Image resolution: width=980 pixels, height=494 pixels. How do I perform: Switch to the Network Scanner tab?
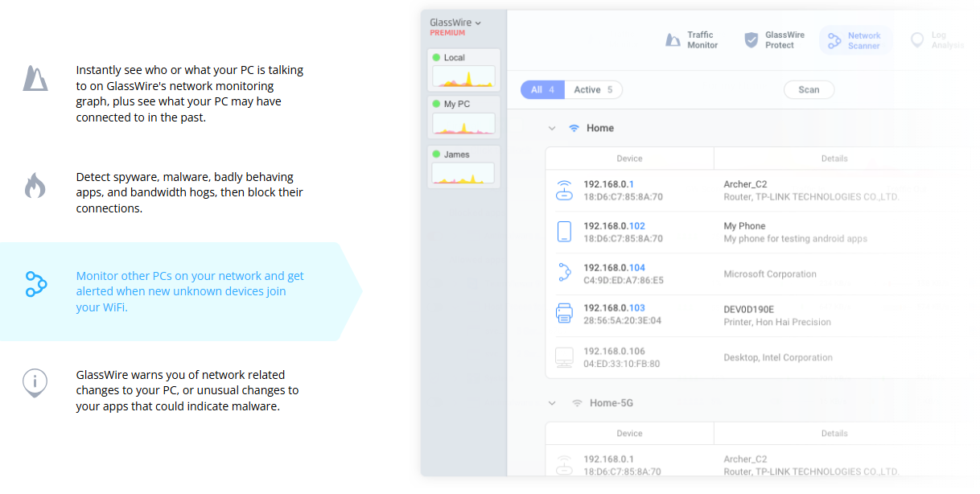point(855,40)
